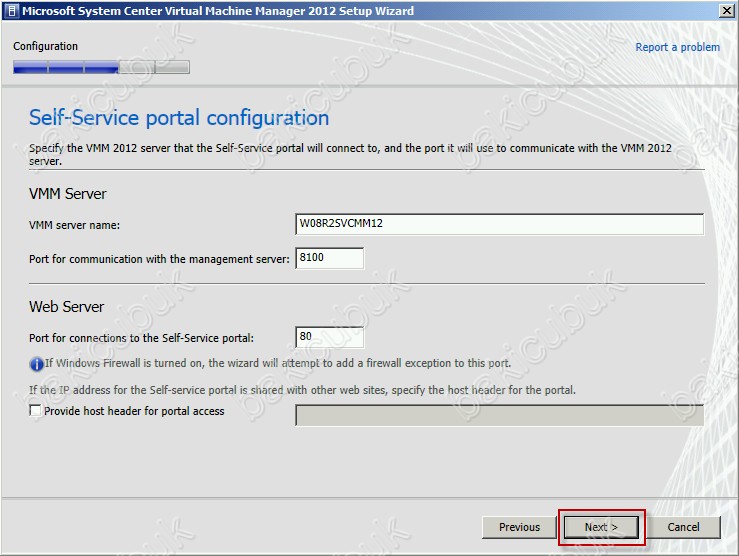Click the 'Port for communication with the management server' label
Viewport: 739px width, 556px height.
coord(159,259)
